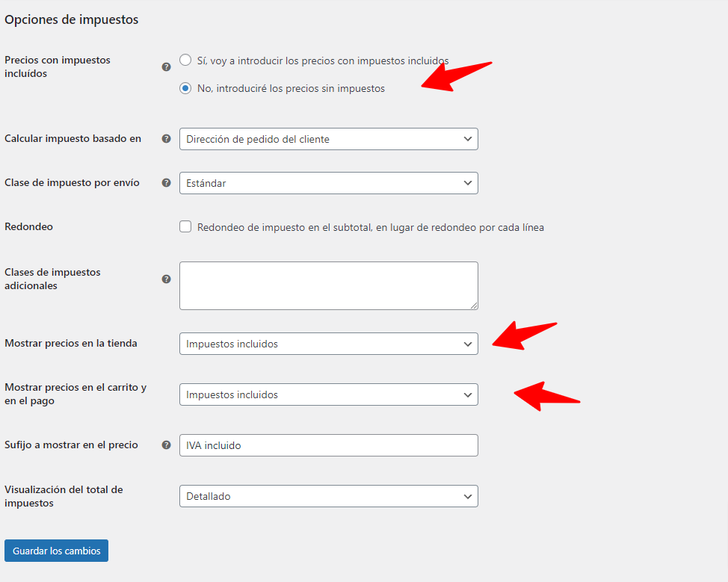
Task: Grab the textarea resize handle corner
Action: click(x=474, y=306)
